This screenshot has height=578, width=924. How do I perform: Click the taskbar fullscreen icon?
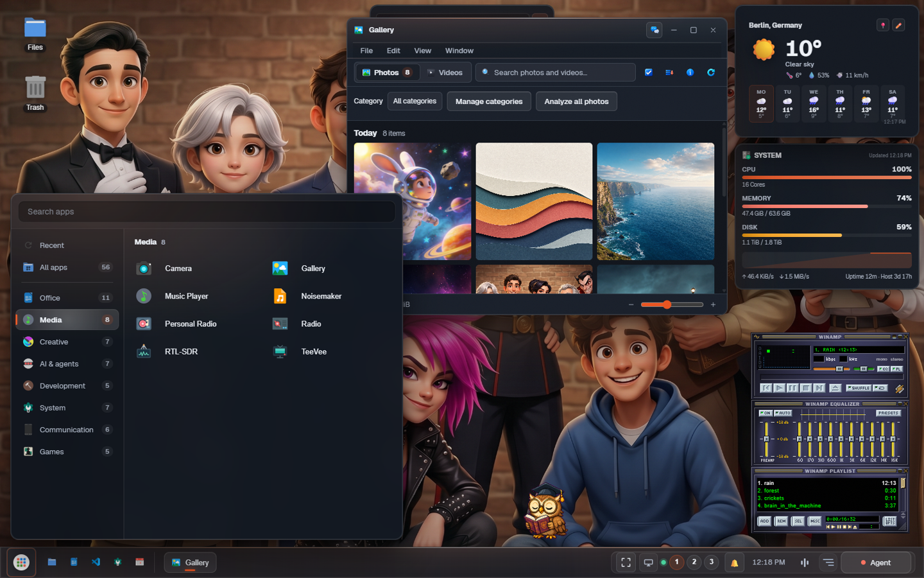point(626,563)
